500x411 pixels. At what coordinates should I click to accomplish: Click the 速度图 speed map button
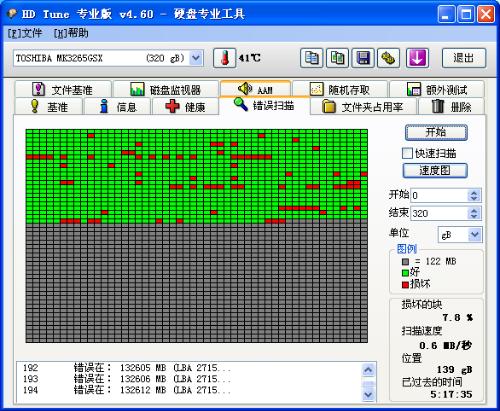coord(435,171)
